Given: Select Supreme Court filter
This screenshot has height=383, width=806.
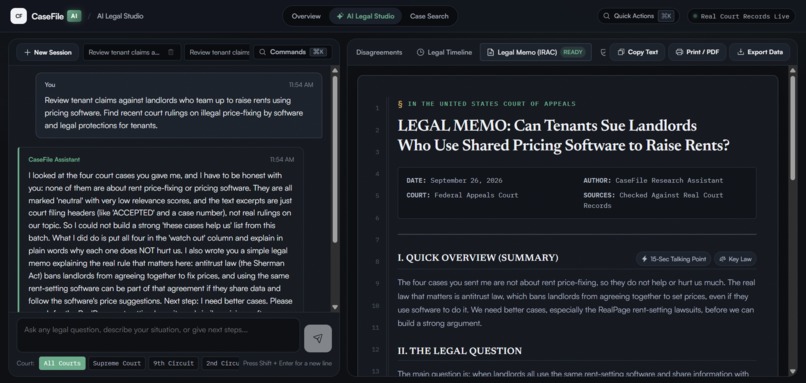Looking at the screenshot, I should click(x=117, y=363).
